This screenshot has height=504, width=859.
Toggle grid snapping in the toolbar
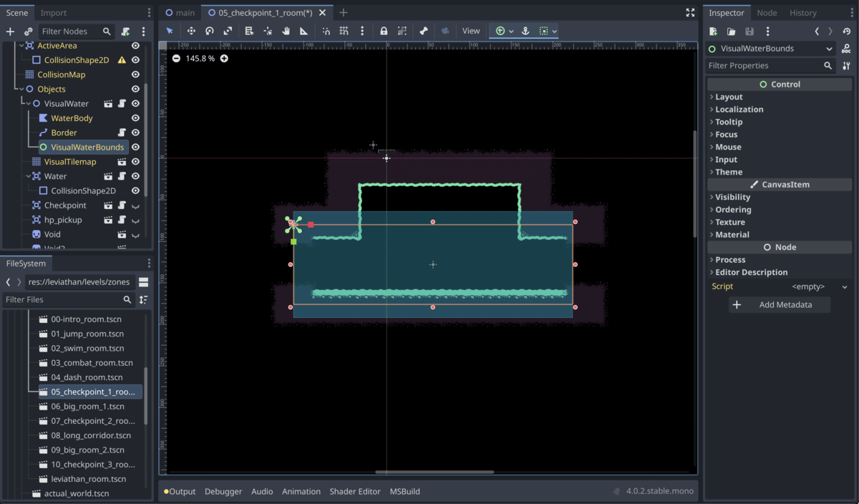[x=344, y=31]
